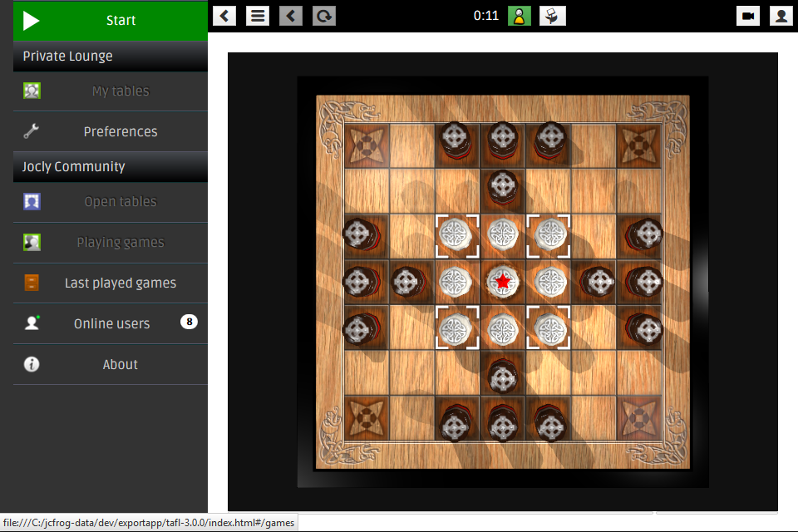Viewport: 798px width, 532px height.
Task: Select Open tables in Jocly Community
Action: tap(120, 202)
